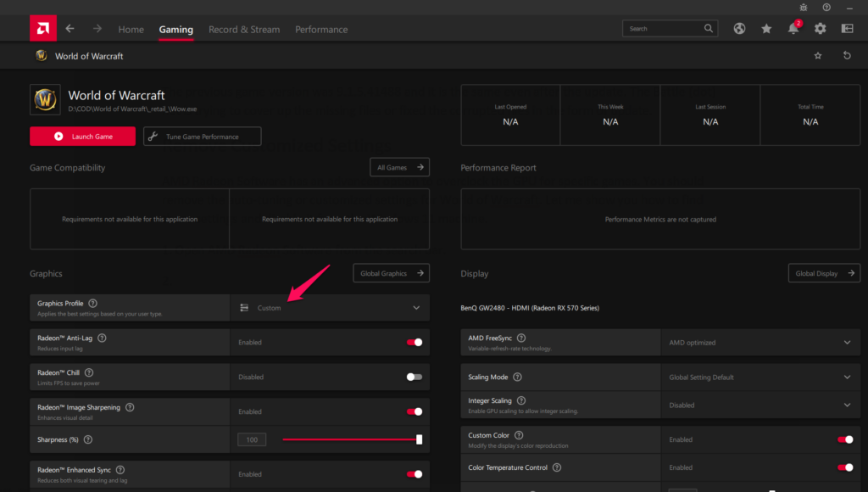Click the Sharpness slider handle
868x492 pixels.
[x=419, y=439]
